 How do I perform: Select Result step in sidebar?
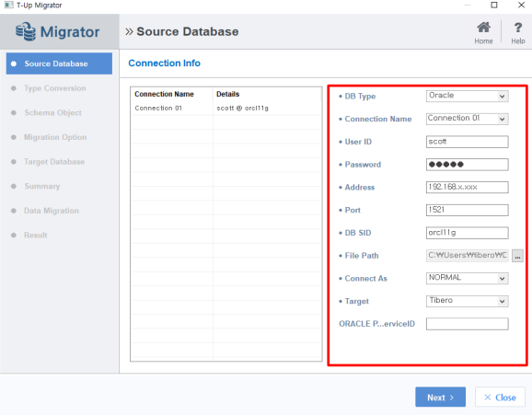(35, 235)
